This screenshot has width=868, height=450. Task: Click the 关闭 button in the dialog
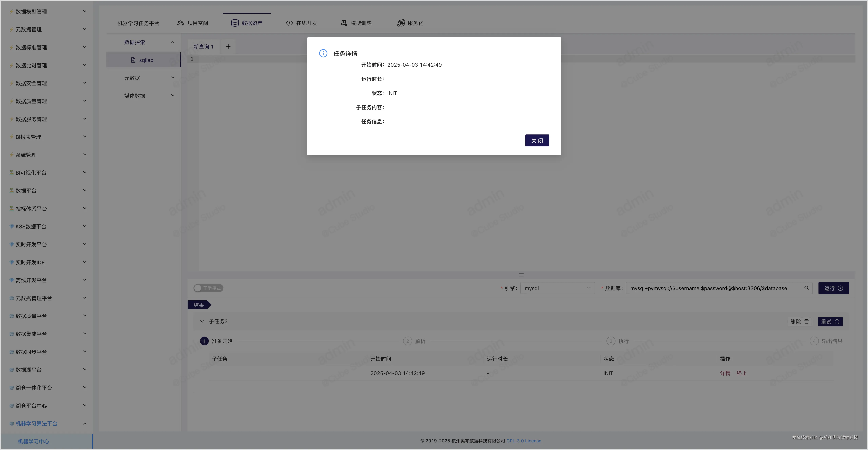click(537, 140)
